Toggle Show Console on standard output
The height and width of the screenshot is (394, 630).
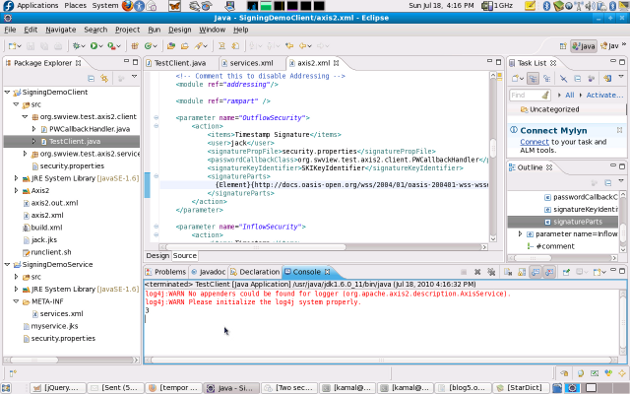pos(536,272)
